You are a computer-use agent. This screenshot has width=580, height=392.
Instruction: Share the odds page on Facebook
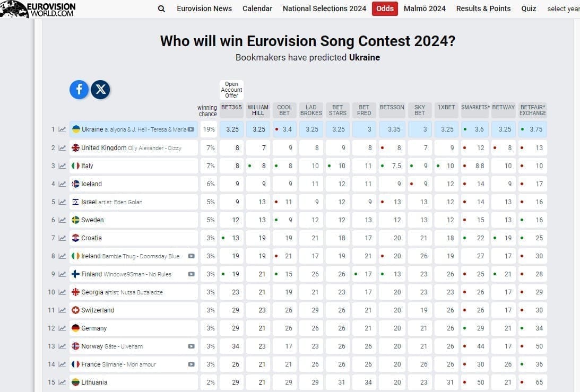point(79,90)
